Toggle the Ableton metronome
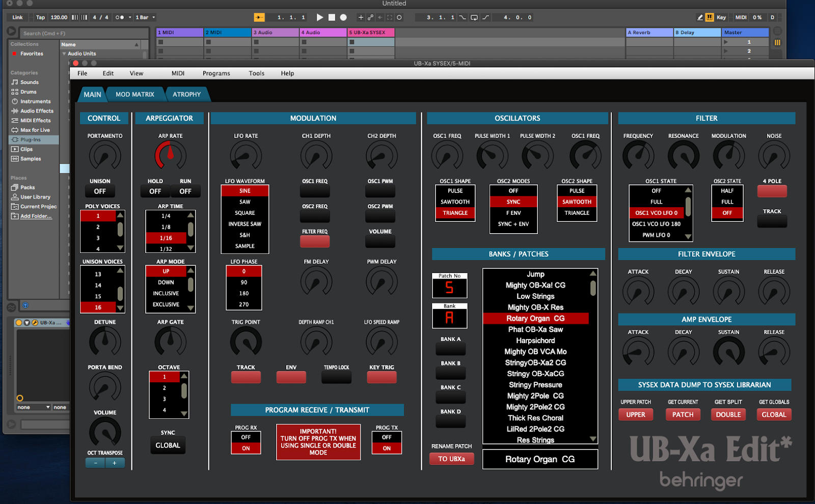 click(119, 17)
